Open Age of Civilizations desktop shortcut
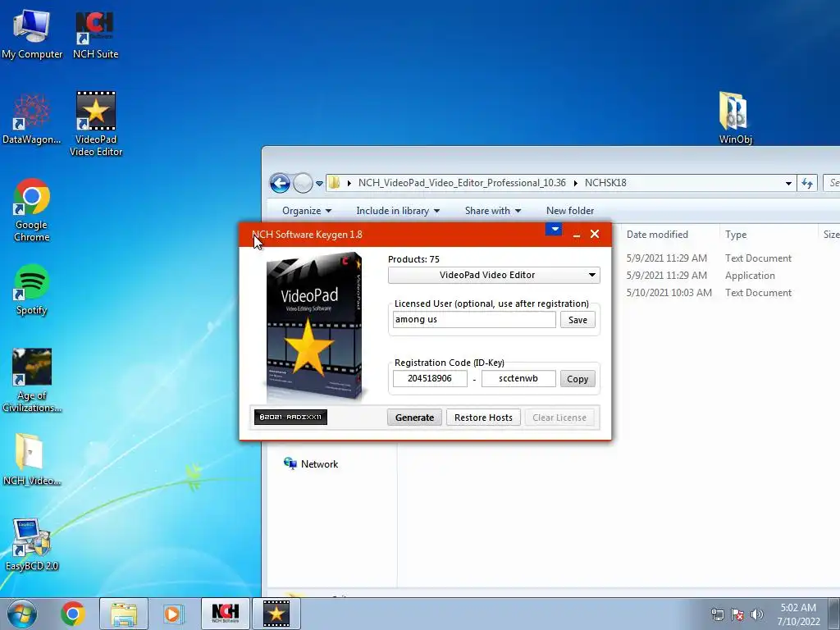Screen dimensions: 840x630 click(32, 381)
